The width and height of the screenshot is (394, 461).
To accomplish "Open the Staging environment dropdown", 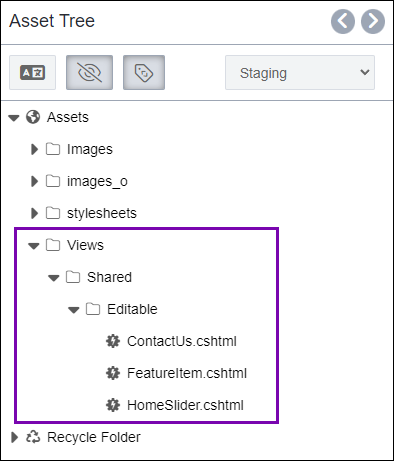I will pos(300,73).
